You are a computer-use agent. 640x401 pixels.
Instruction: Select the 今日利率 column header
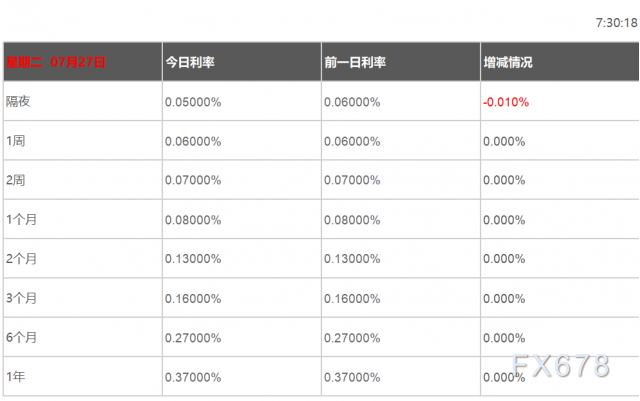(x=190, y=62)
